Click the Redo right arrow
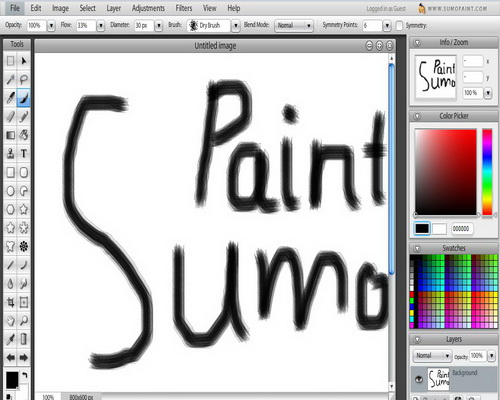500x400 pixels. click(24, 358)
